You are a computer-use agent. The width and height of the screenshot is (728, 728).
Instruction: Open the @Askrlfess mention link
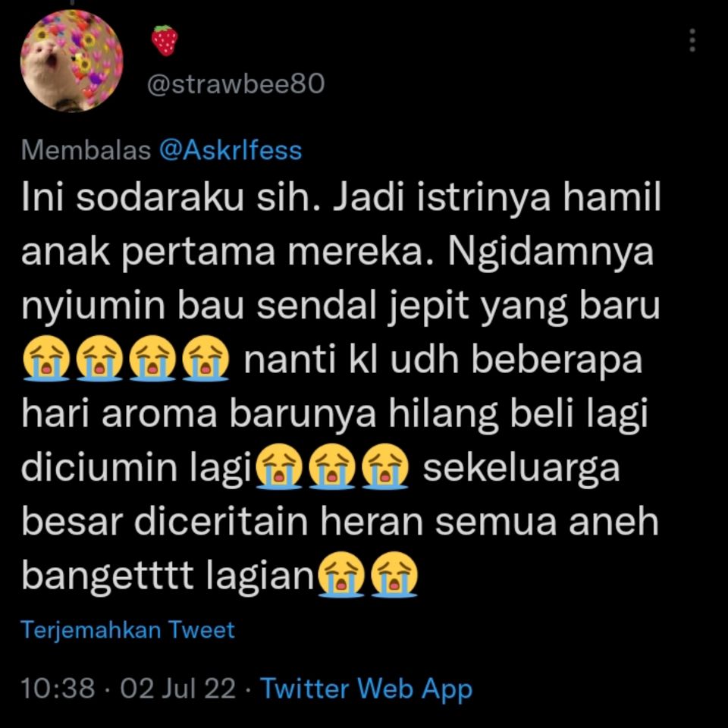(231, 150)
